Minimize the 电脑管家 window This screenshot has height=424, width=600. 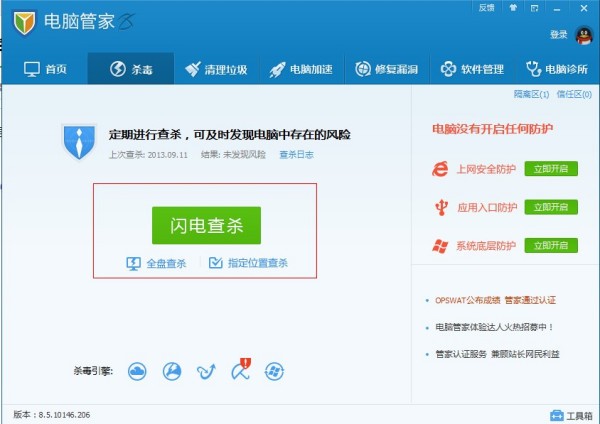point(557,8)
